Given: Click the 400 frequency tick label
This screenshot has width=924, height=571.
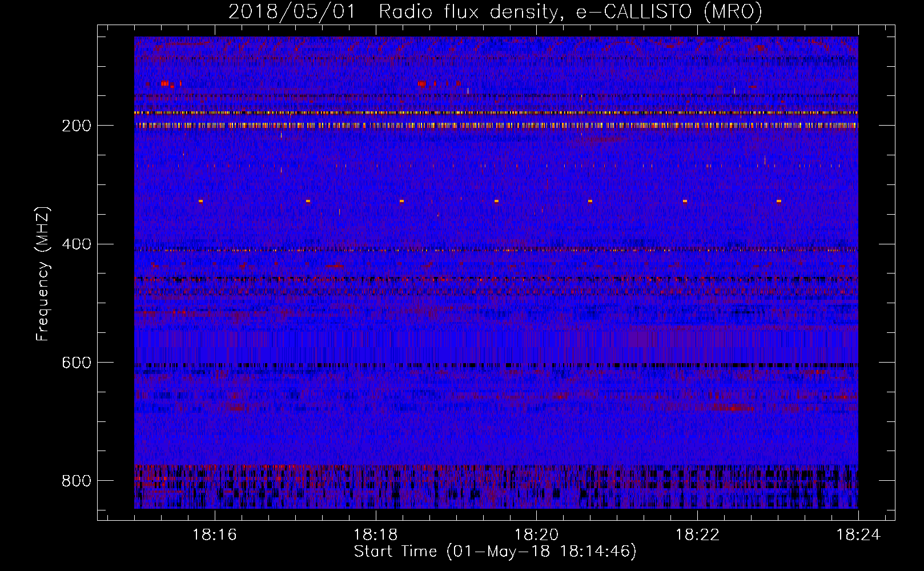Looking at the screenshot, I should click(77, 244).
